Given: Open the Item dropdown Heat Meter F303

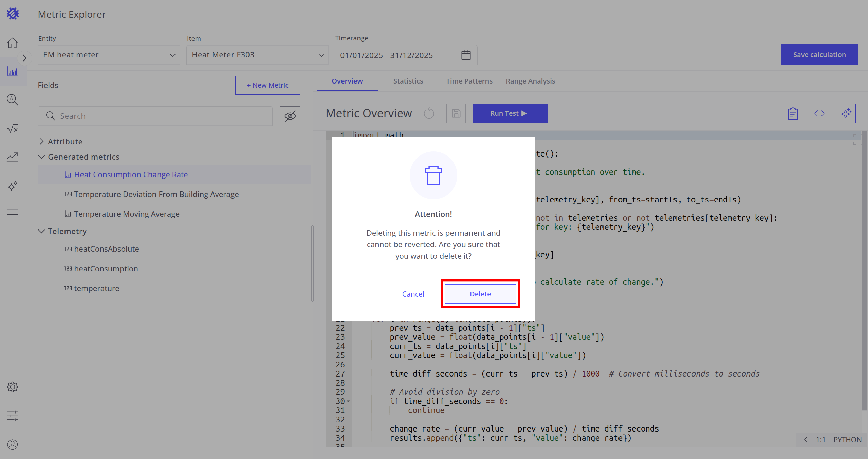Looking at the screenshot, I should tap(257, 55).
